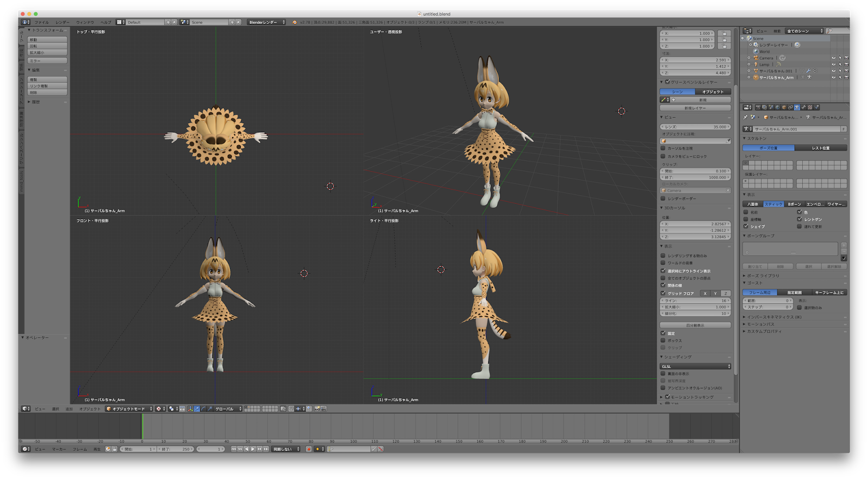868x479 pixels.
Task: Click the Lamp object icon in outliner
Action: coord(756,65)
